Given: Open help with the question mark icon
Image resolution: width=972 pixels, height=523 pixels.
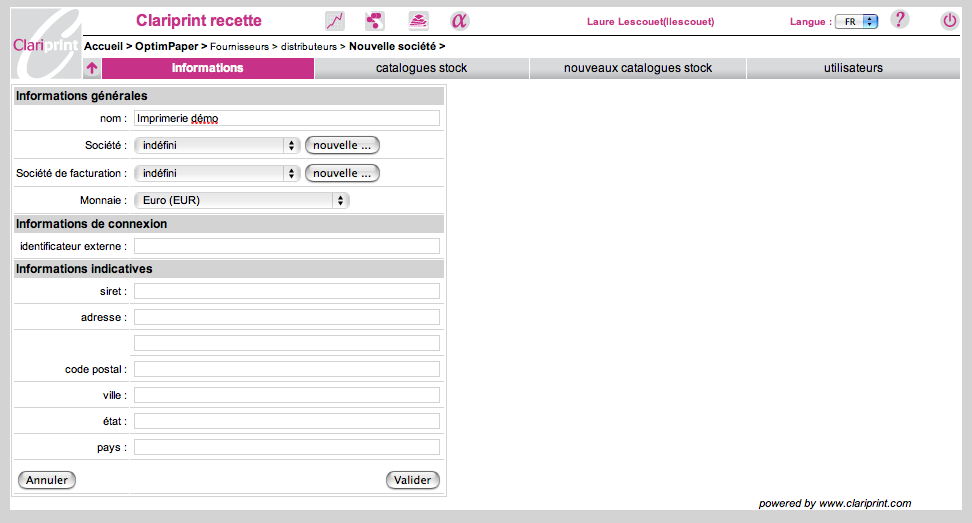Looking at the screenshot, I should pos(900,20).
